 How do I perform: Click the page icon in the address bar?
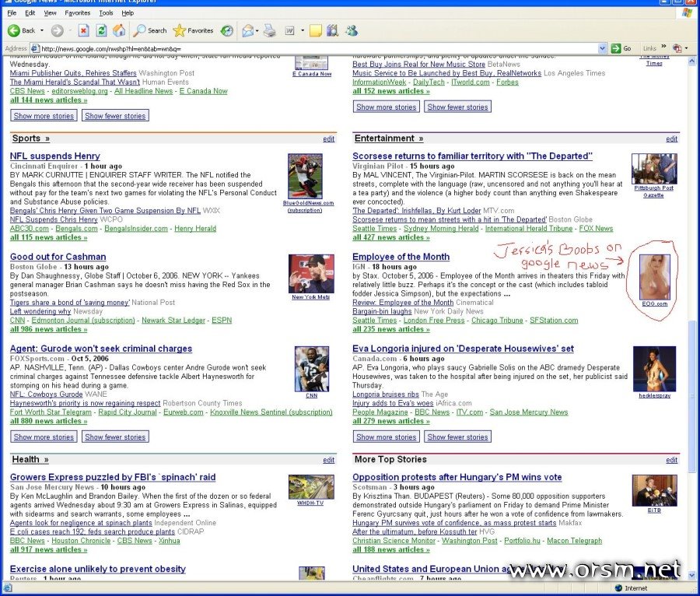(35, 48)
